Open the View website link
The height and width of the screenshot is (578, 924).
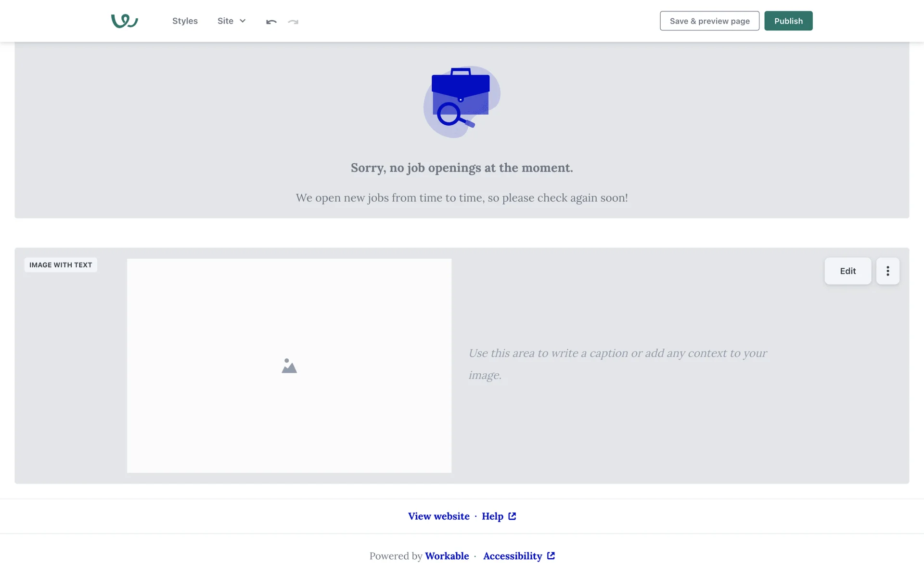(438, 516)
